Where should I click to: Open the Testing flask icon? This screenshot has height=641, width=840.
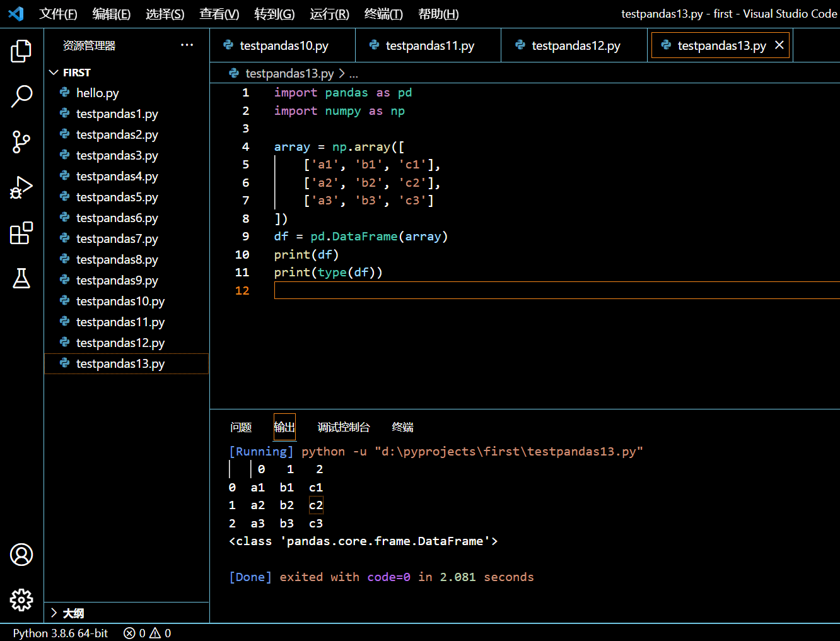21,278
